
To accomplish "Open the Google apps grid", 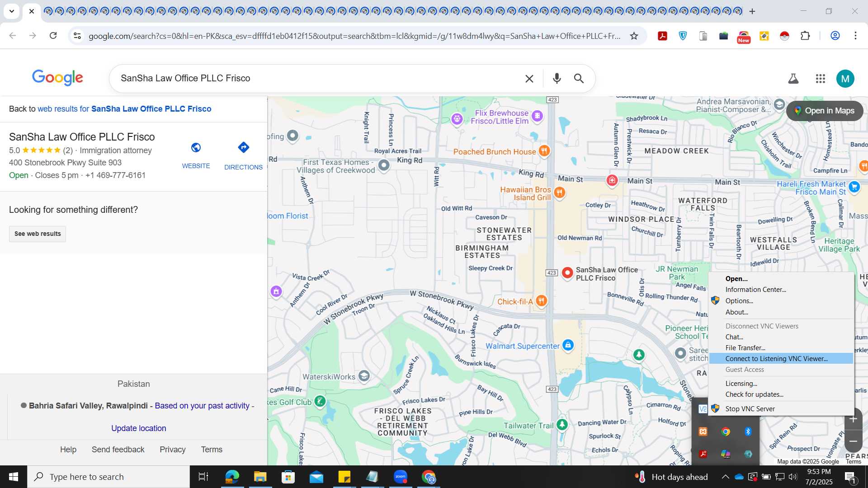I will 821,79.
